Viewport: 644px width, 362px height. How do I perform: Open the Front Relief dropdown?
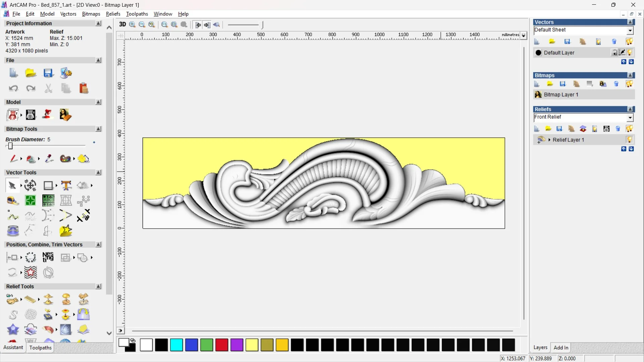[630, 117]
